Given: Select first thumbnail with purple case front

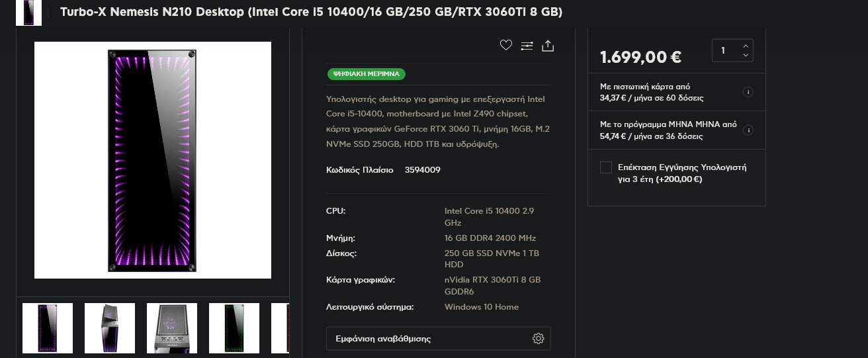Looking at the screenshot, I should pos(48,328).
